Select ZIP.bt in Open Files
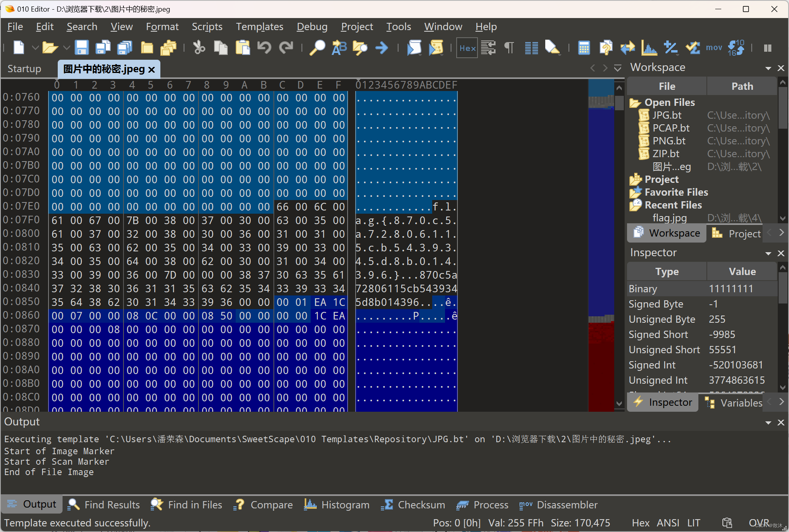 pos(666,154)
